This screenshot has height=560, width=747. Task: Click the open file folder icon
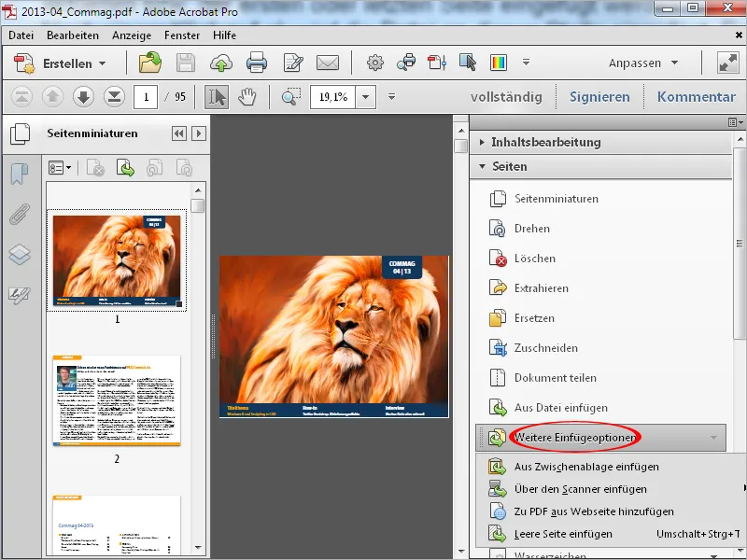click(149, 63)
